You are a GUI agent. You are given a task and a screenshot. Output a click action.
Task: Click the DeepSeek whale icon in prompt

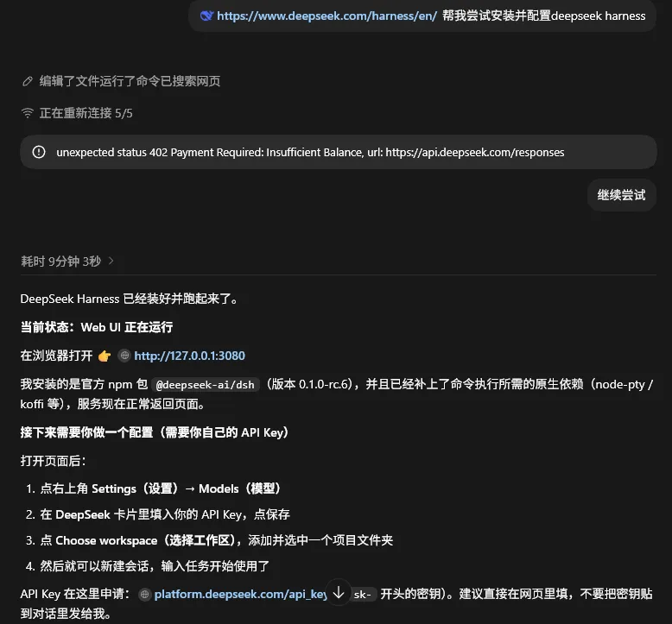(207, 16)
